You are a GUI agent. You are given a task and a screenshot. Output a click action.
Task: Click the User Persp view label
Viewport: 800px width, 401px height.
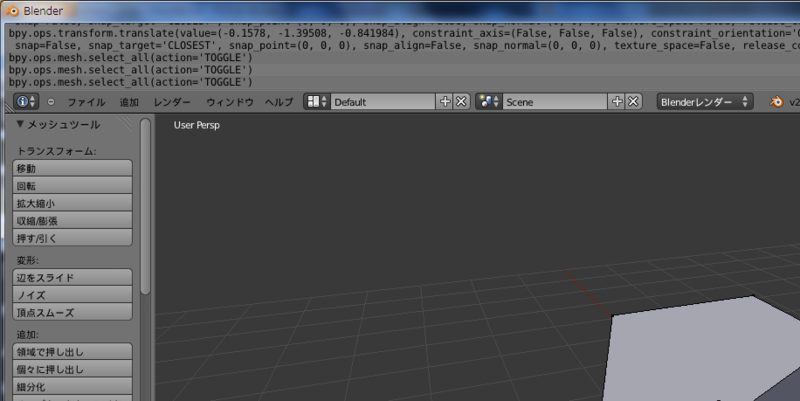(196, 125)
